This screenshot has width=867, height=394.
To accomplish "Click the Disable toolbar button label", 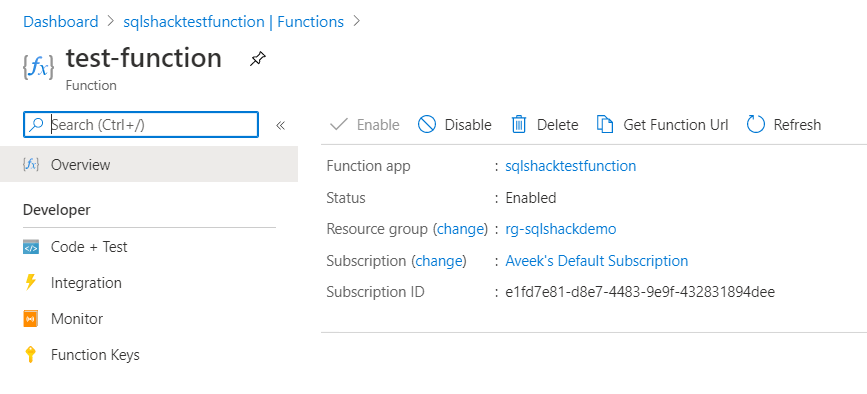I will (x=468, y=125).
